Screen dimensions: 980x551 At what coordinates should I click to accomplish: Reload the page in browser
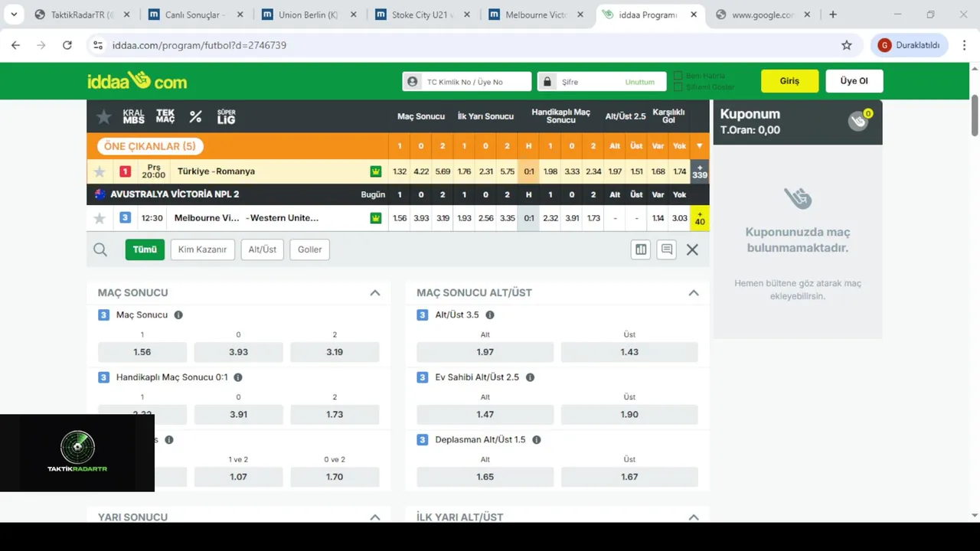tap(67, 45)
